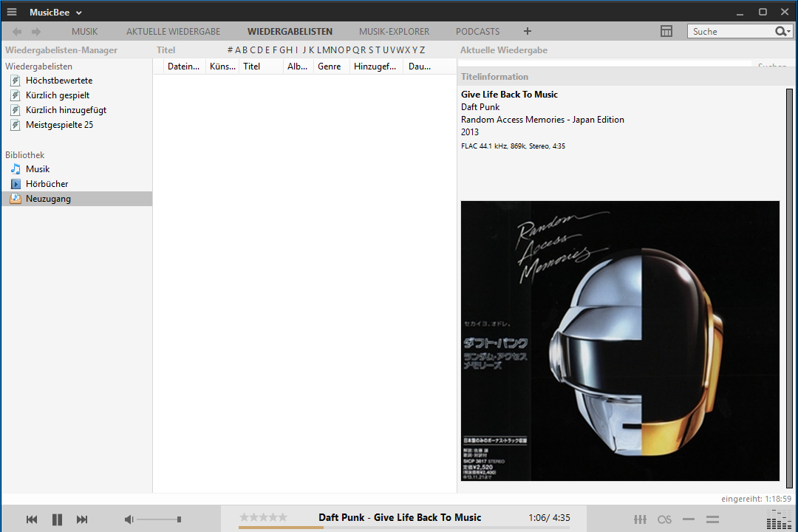Mute audio with the speaker icon
This screenshot has width=798, height=532.
coord(129,519)
